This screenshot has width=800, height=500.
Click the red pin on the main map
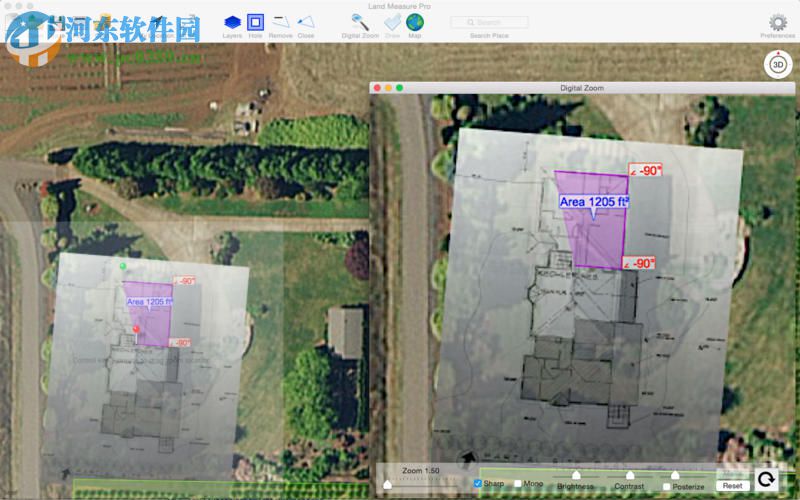pyautogui.click(x=136, y=330)
